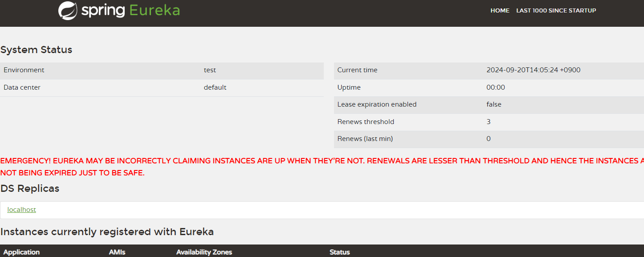644x257 pixels.
Task: Click the timestamp 2024-09-20T14:05:24 +0900
Action: [533, 70]
